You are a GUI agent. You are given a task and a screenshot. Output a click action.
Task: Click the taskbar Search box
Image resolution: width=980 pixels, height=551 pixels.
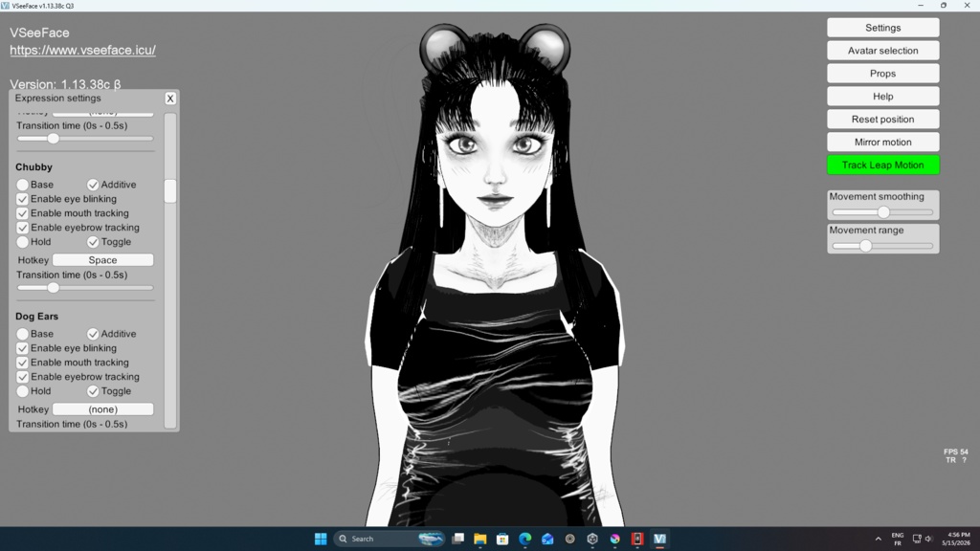click(390, 539)
